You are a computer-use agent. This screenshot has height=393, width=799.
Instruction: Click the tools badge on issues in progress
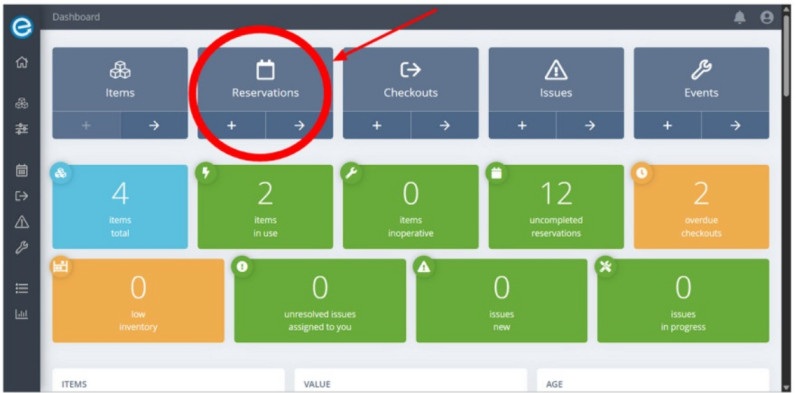[x=605, y=267]
